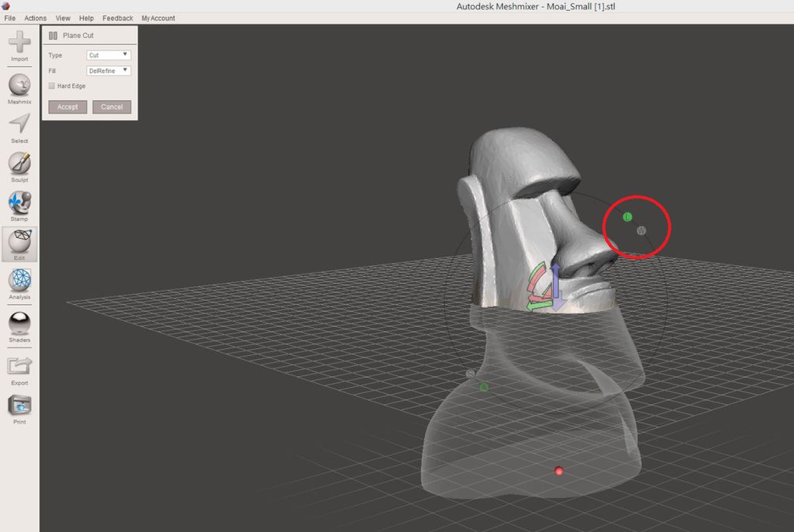This screenshot has width=794, height=532.
Task: Open the Shaders sphere tool
Action: pyautogui.click(x=19, y=323)
